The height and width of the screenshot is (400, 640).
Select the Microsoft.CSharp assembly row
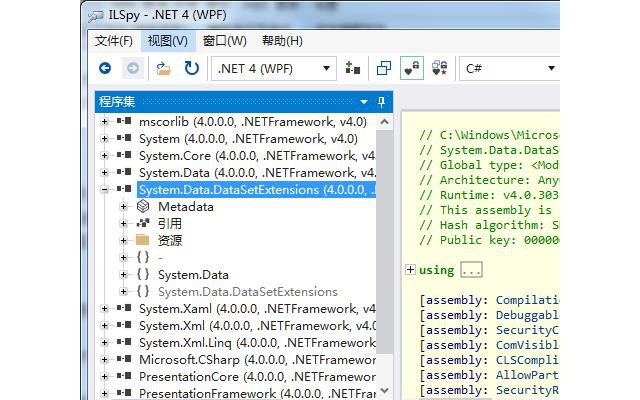click(x=257, y=360)
